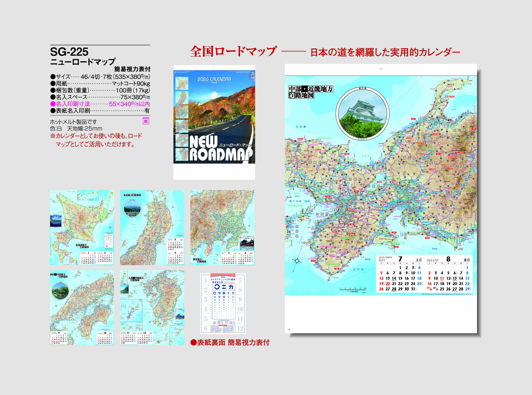The width and height of the screenshot is (532, 395).
Task: Open the 九州・沖縄地方 map page thumbnail
Action: pyautogui.click(x=152, y=308)
